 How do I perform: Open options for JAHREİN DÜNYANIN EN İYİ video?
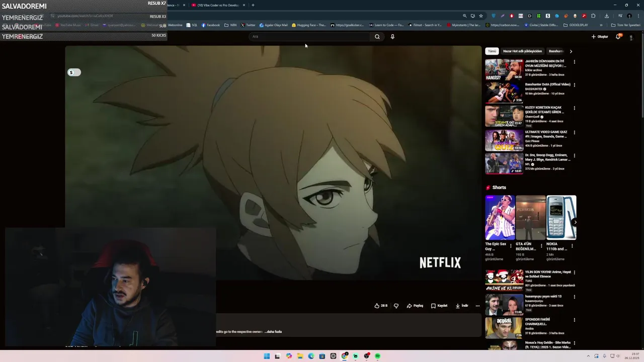[x=574, y=62]
